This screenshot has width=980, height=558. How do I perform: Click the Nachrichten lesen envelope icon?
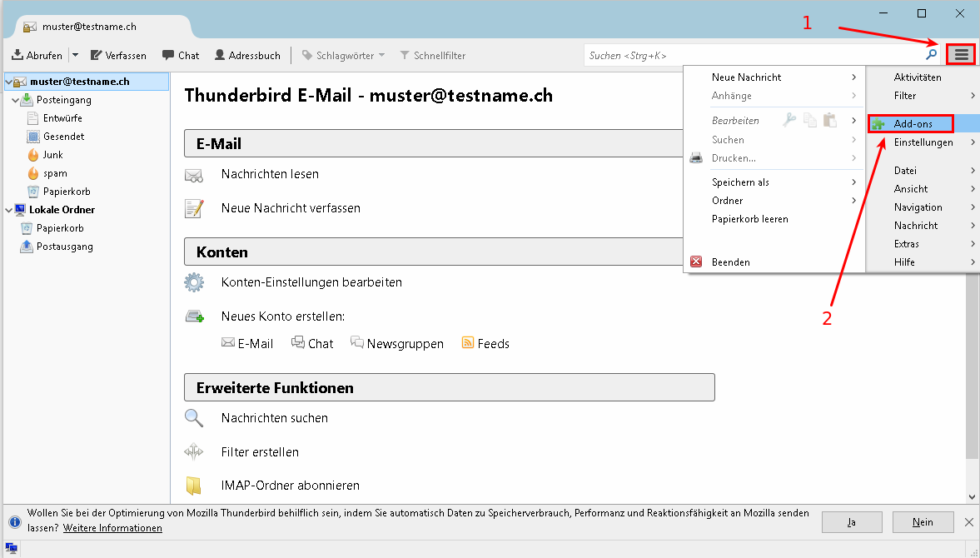(194, 175)
